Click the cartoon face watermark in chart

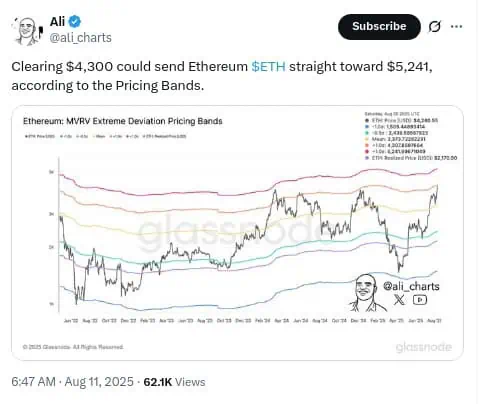(x=367, y=293)
